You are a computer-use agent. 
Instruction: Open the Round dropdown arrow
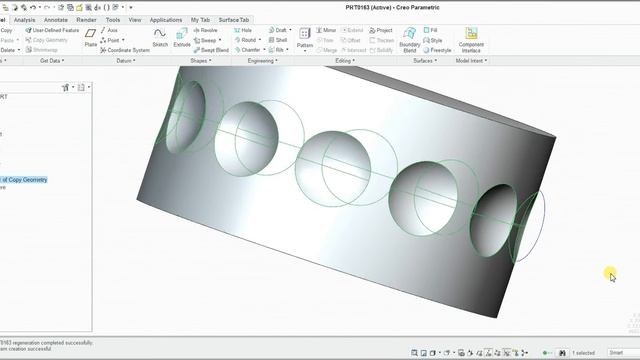coord(260,40)
